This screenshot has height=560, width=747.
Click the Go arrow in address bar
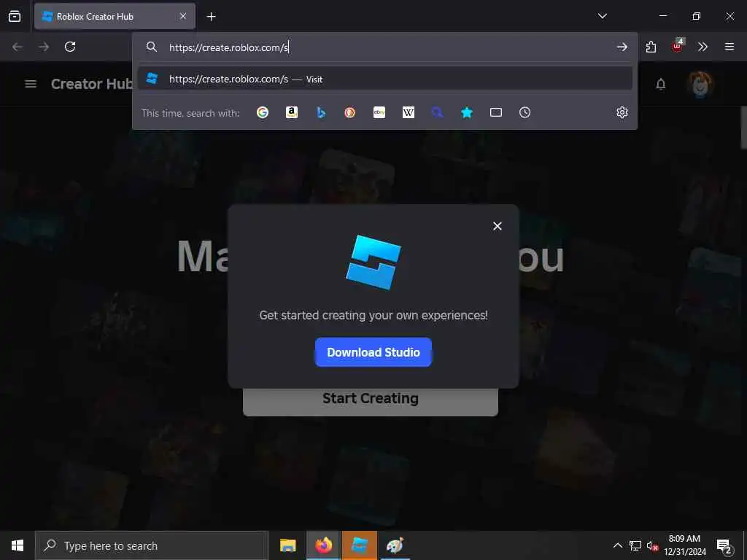[622, 47]
